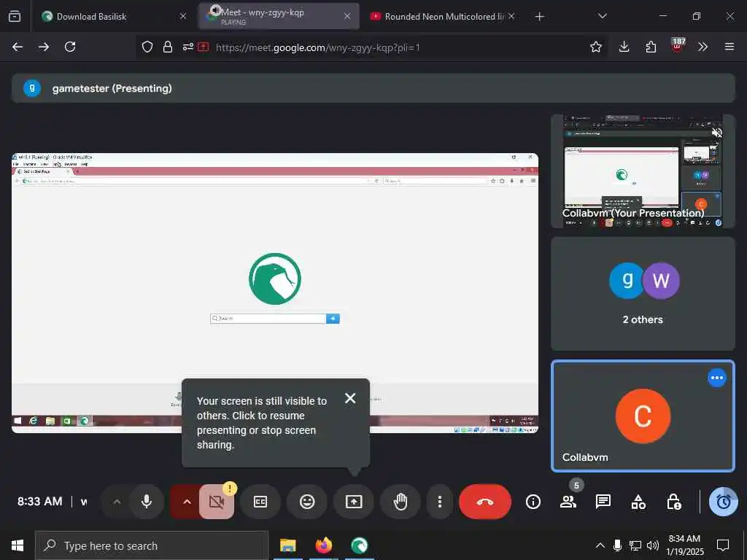This screenshot has width=747, height=560.
Task: Expand the list all tabs chevron
Action: [x=602, y=16]
